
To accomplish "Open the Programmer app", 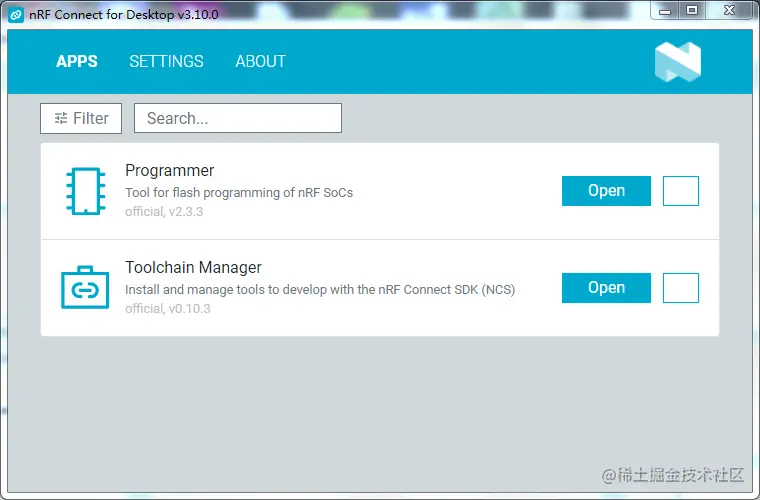I will [606, 191].
